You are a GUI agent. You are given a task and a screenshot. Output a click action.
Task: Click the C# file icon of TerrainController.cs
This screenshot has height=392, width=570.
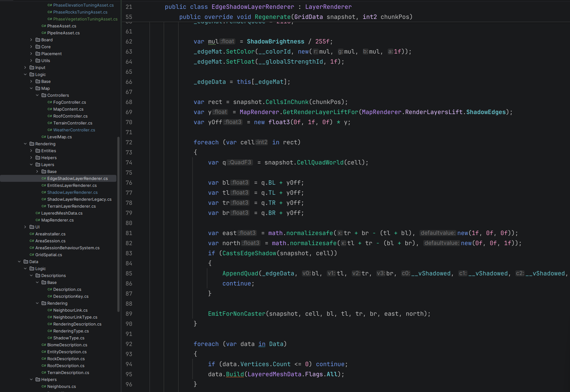click(x=50, y=123)
